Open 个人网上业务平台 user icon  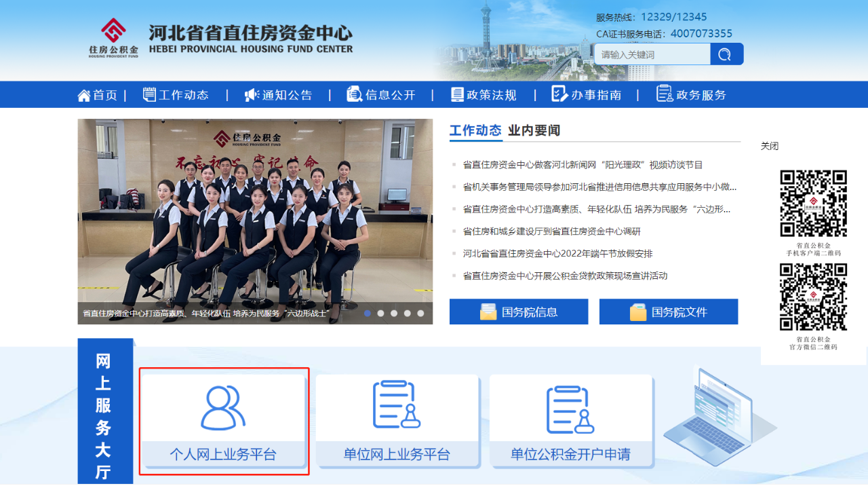pyautogui.click(x=223, y=407)
